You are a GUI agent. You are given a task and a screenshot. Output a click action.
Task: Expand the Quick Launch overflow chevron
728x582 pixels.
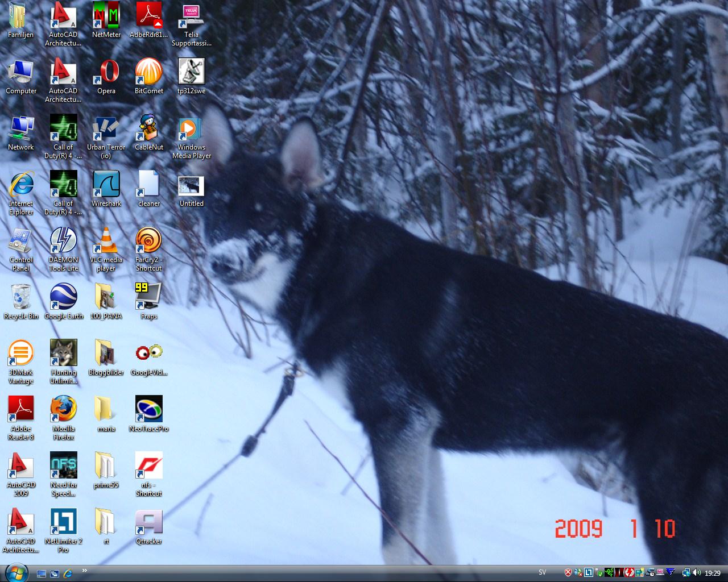(85, 570)
